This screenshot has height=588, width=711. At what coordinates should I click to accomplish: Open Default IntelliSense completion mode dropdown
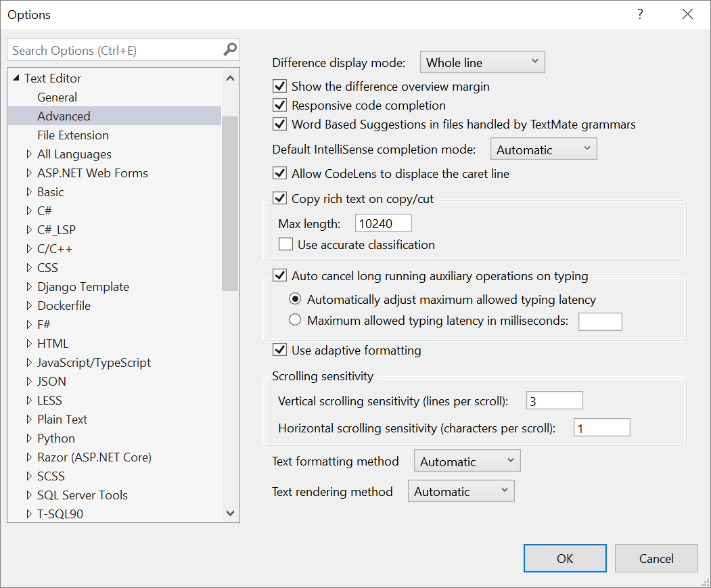544,149
